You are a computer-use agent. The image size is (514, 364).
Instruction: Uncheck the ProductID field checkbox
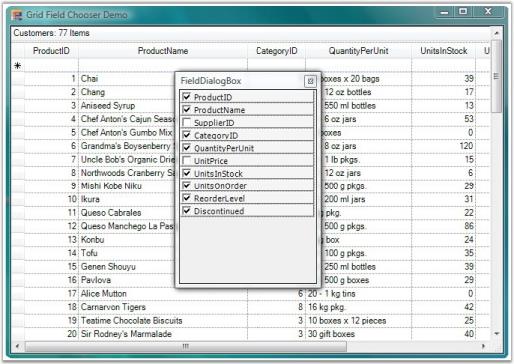coord(187,97)
